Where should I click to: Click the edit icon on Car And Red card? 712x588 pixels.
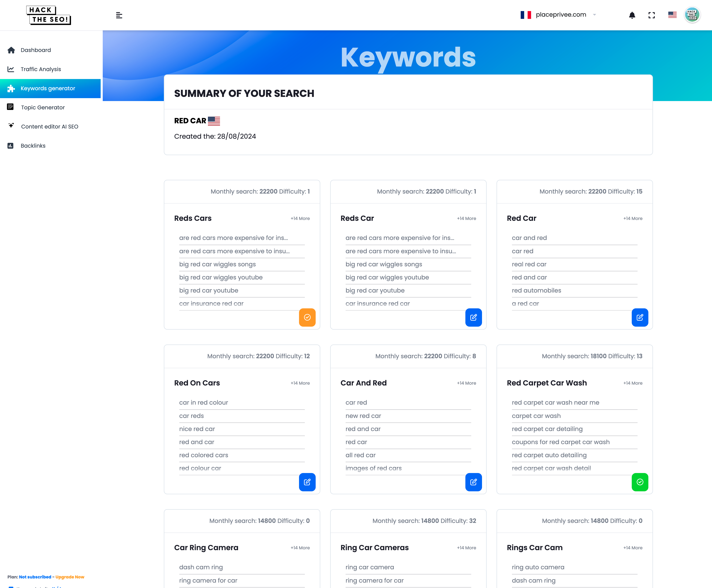473,482
